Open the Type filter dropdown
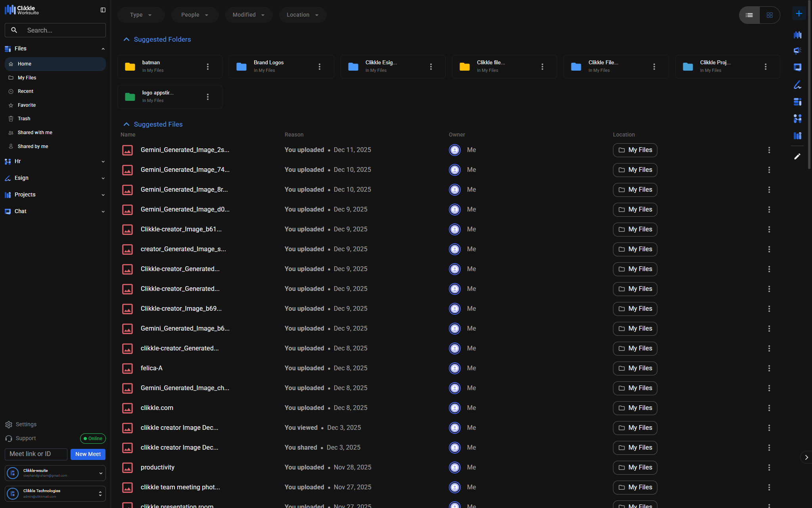 [x=141, y=15]
